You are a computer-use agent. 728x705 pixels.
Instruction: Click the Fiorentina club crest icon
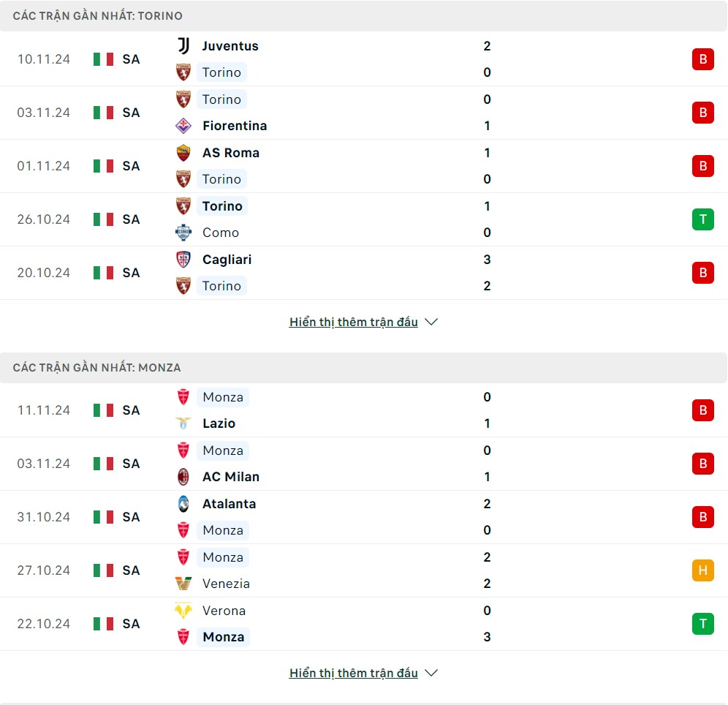point(183,126)
